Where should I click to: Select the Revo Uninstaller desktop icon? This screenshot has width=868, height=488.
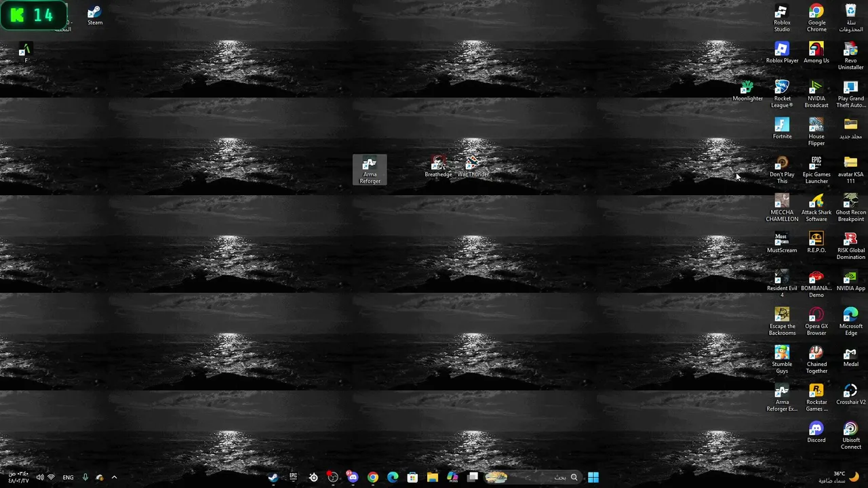tap(850, 57)
